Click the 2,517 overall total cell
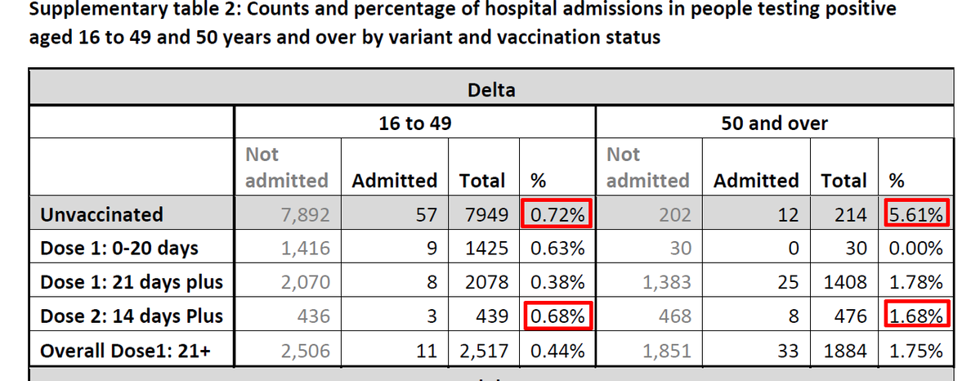Screen dimensions: 980x381 (x=482, y=352)
